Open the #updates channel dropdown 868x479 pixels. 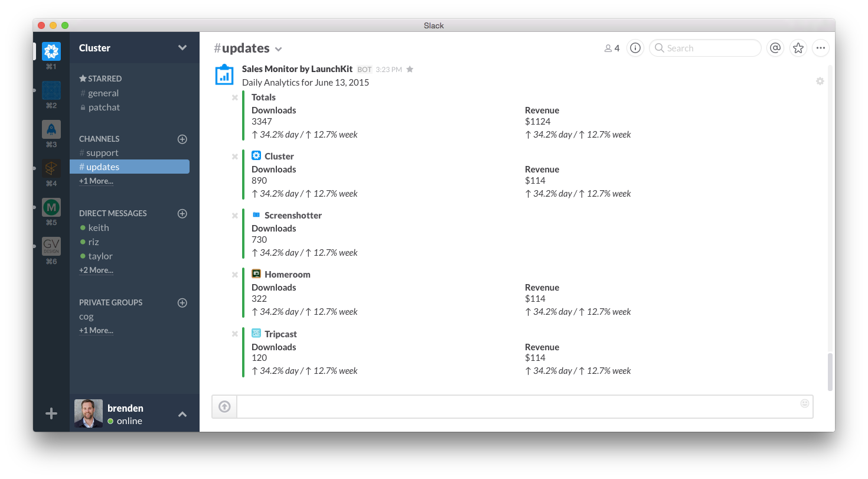tap(279, 49)
